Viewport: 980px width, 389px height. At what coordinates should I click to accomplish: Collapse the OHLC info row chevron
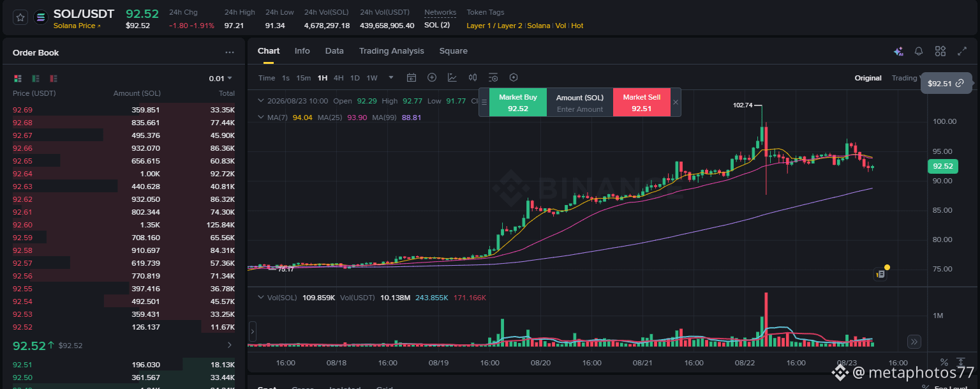tap(260, 101)
